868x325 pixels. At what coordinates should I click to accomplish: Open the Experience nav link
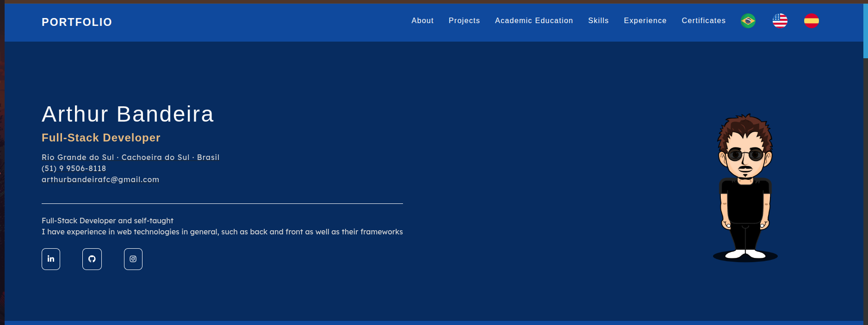(645, 21)
